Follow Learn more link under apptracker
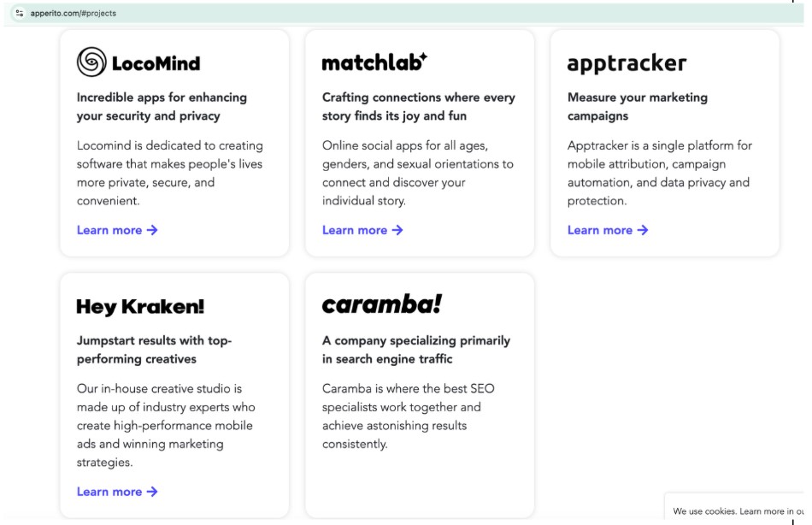The width and height of the screenshot is (812, 525). click(x=600, y=230)
